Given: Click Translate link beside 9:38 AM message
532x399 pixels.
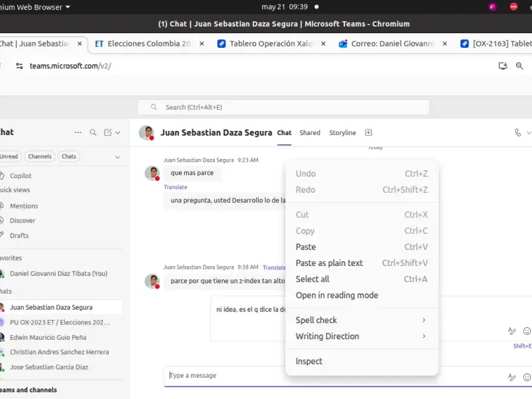Looking at the screenshot, I should pyautogui.click(x=274, y=267).
